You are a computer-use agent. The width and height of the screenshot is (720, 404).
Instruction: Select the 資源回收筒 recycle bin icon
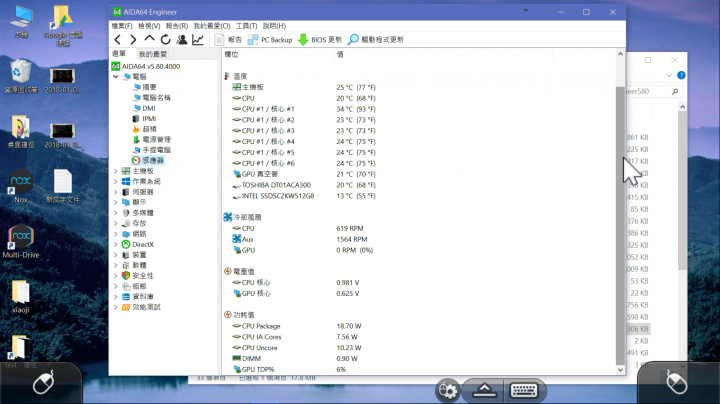[21, 76]
